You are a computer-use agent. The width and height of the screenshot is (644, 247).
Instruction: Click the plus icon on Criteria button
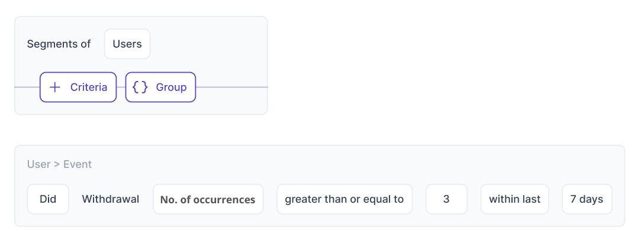[55, 87]
